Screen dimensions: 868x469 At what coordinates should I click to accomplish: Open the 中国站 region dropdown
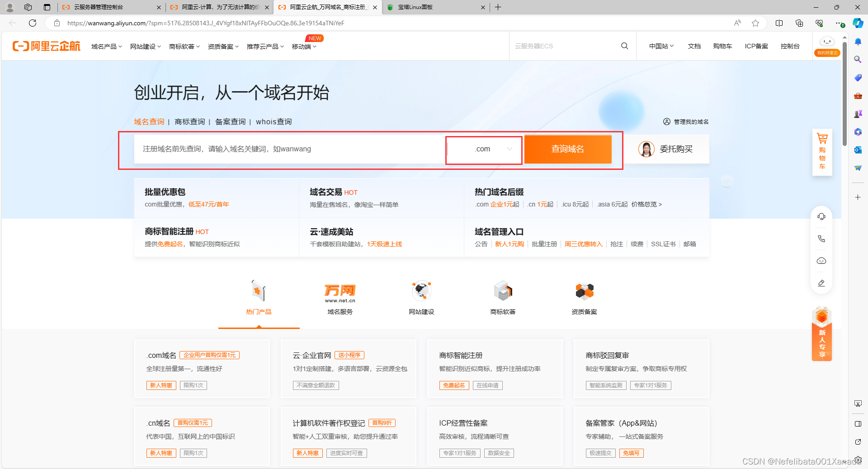click(661, 46)
